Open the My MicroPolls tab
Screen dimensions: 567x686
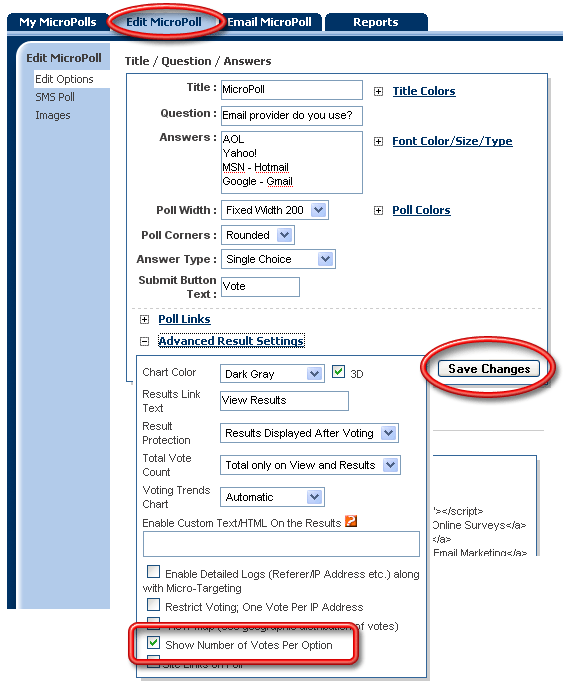coord(58,22)
